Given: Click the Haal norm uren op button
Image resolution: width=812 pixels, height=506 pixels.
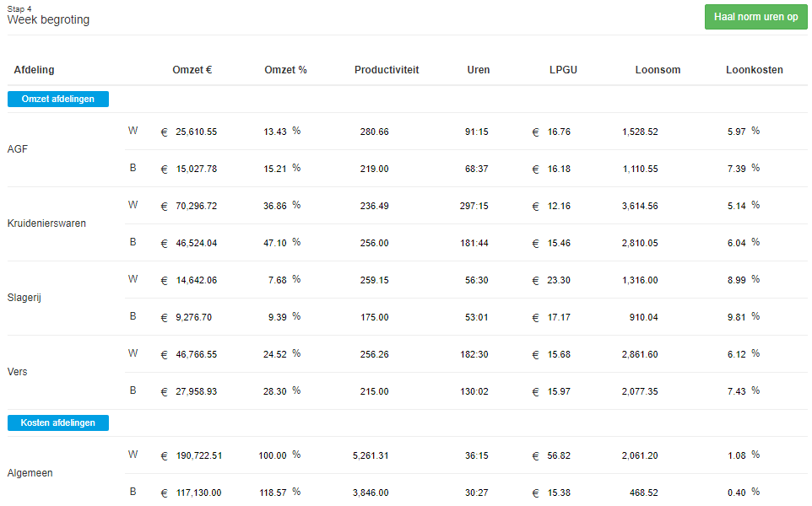Looking at the screenshot, I should [x=755, y=17].
